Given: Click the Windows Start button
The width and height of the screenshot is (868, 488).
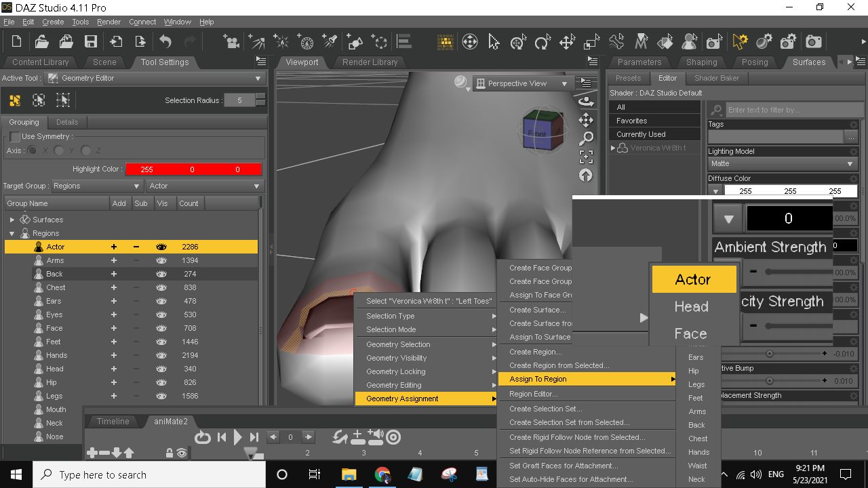Looking at the screenshot, I should (x=16, y=474).
